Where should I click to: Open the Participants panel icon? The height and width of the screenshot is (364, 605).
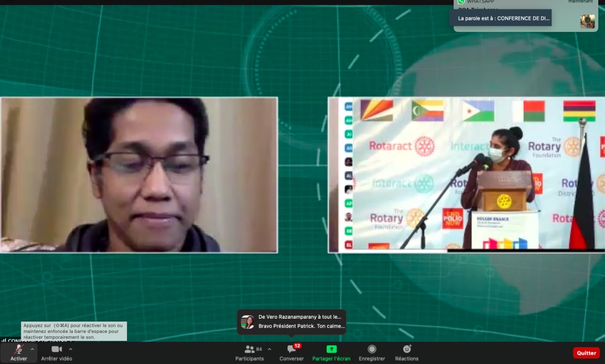250,349
